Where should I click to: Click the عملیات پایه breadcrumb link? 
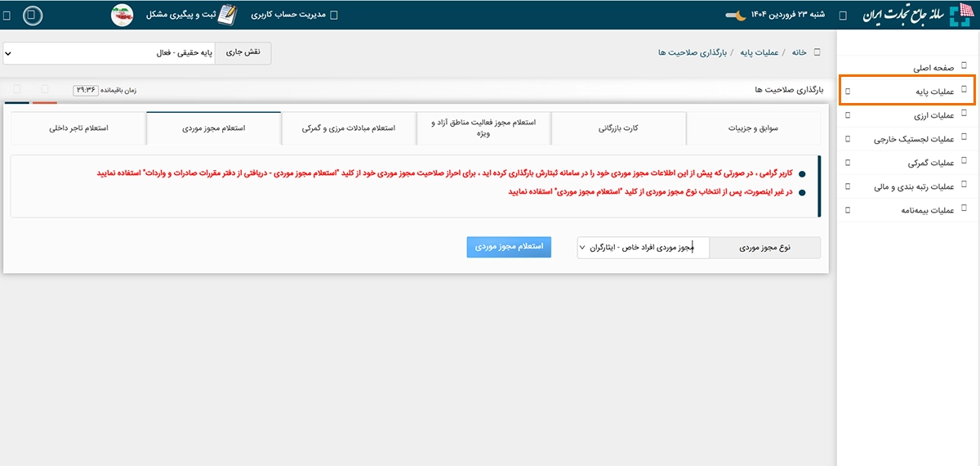[x=759, y=52]
